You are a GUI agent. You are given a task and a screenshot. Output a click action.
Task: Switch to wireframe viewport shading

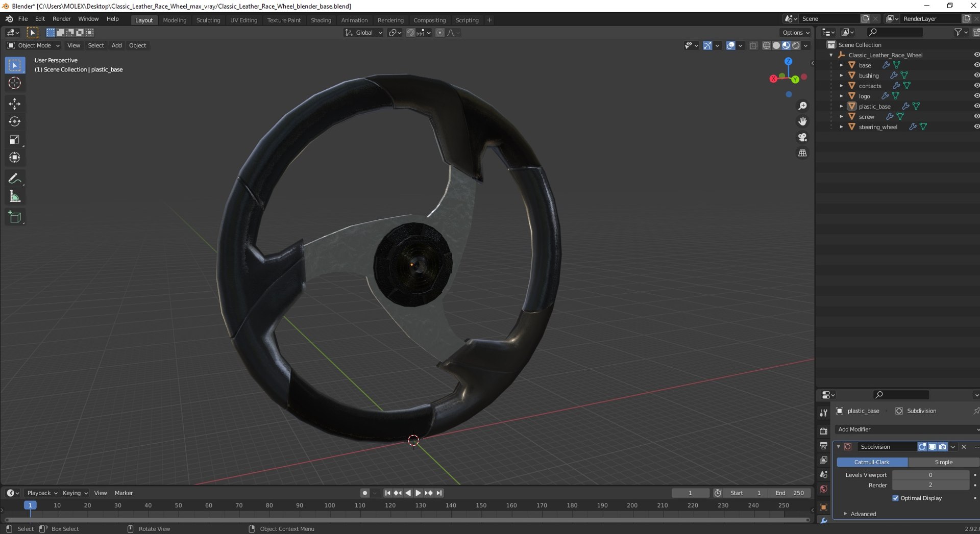click(767, 45)
